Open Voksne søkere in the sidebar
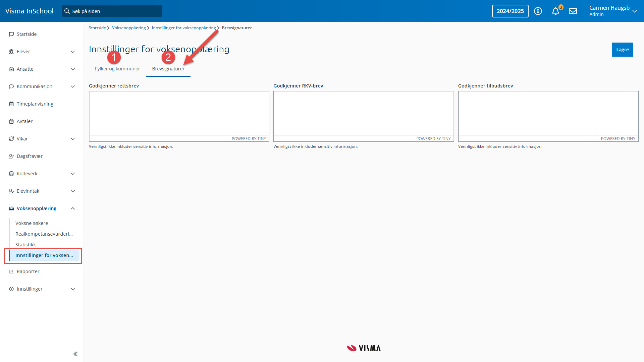 32,223
